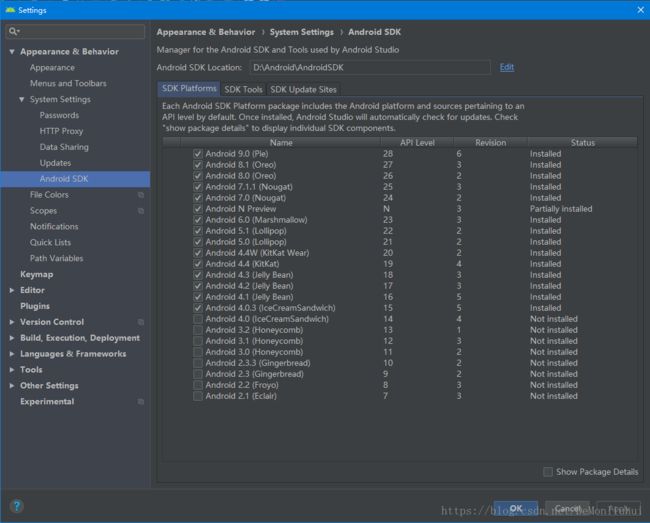Select Android 4.4W (KitKat Wear) row name
Screen dimensions: 650x523
click(257, 253)
